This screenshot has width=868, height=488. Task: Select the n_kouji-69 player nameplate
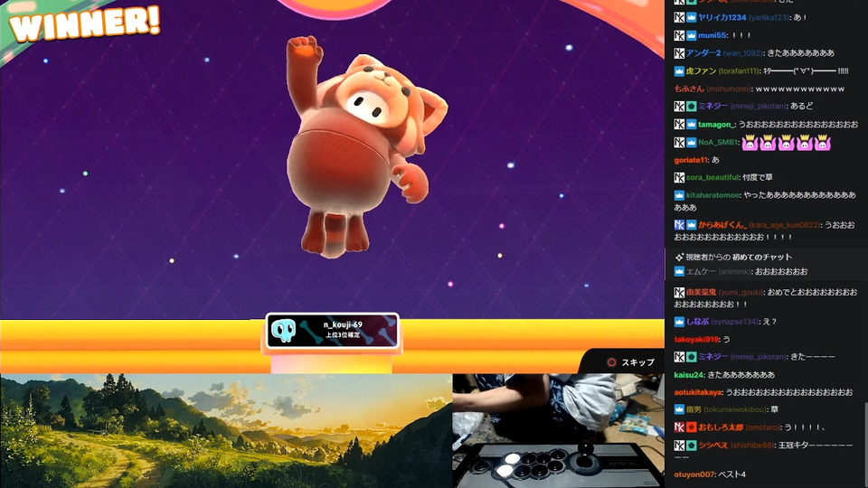(332, 331)
